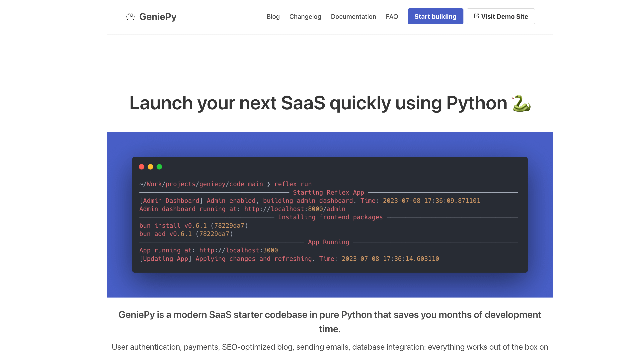This screenshot has height=354, width=644.
Task: Click the external-link icon beside Visit Demo Site
Action: (x=476, y=16)
